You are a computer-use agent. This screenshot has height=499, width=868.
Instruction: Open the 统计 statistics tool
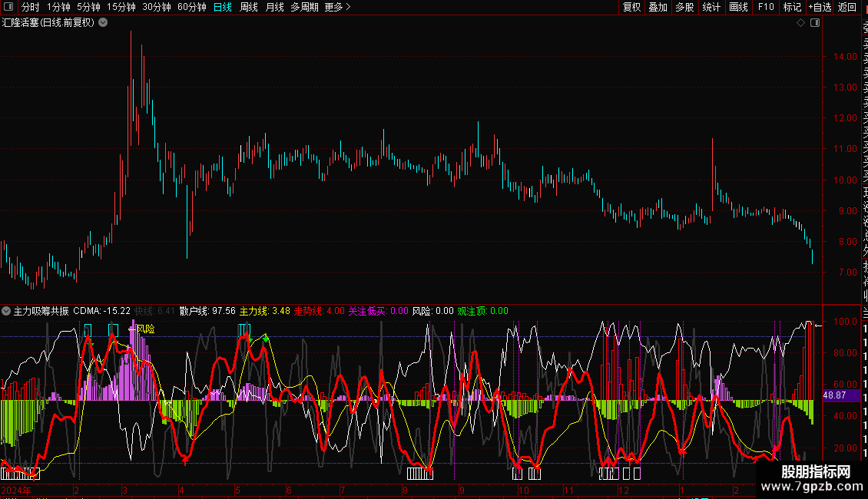tap(711, 7)
